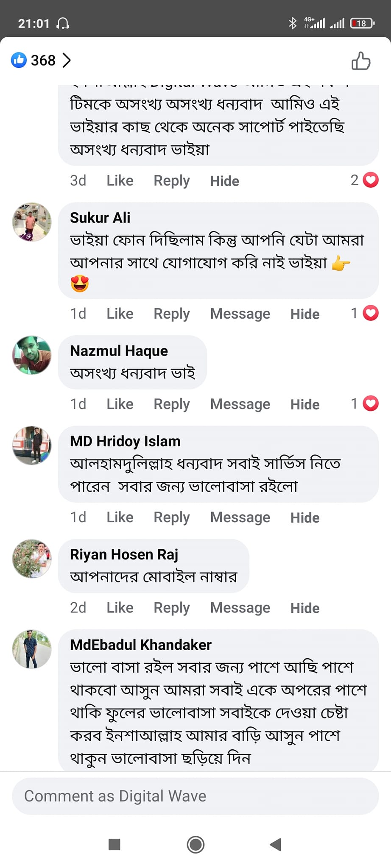Tap the 'Comment as Digital Wave' field

[x=195, y=796]
